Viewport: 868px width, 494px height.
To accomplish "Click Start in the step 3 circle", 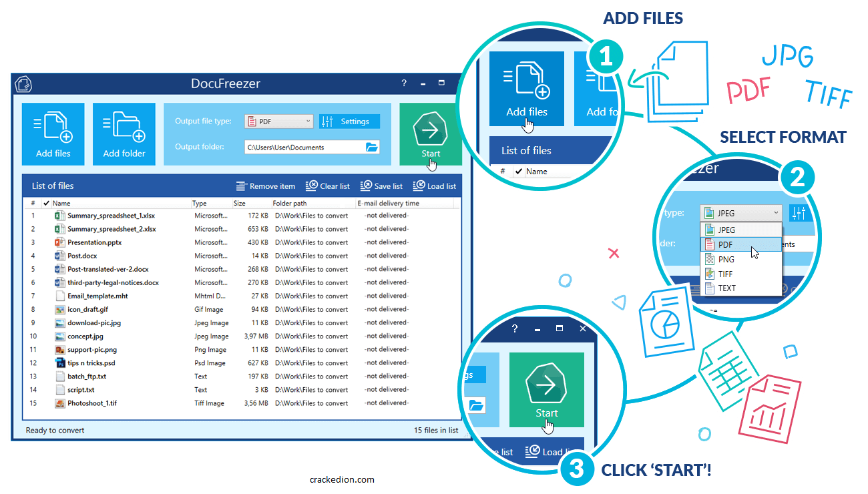I will click(x=546, y=390).
